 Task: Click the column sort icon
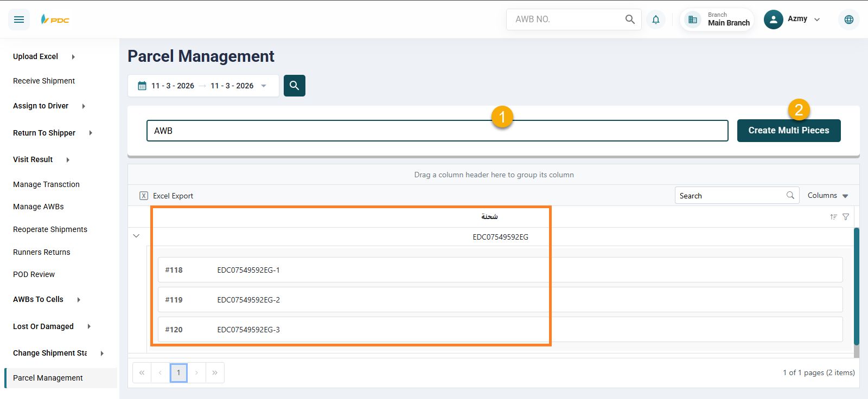(x=833, y=217)
